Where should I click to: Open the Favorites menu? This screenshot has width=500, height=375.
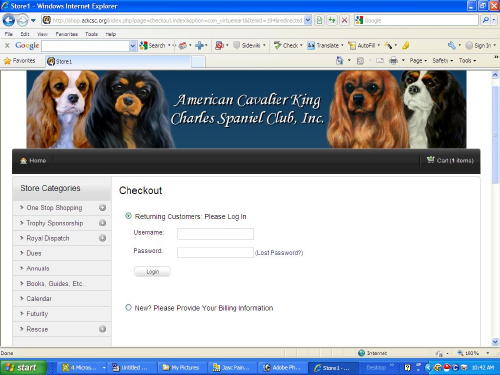(x=67, y=34)
